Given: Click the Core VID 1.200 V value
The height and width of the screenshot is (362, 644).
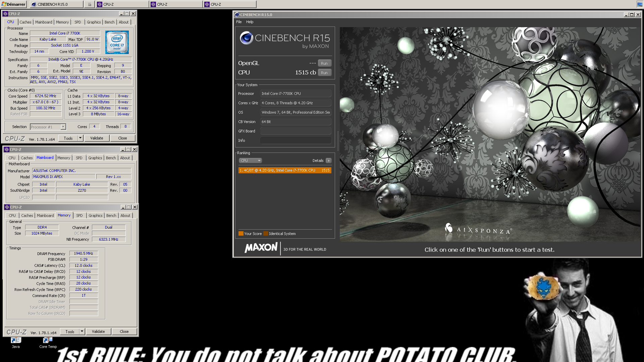Looking at the screenshot, I should [88, 51].
